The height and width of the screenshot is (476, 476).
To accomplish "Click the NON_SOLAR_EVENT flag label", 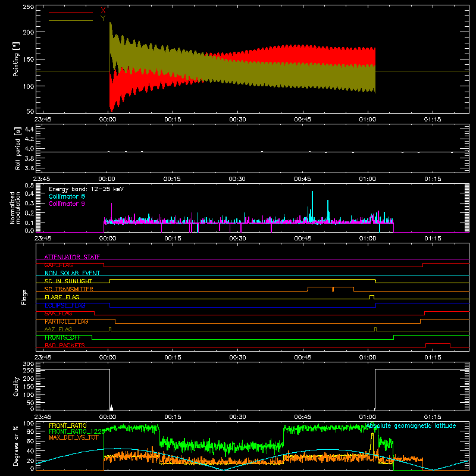I will (72, 273).
